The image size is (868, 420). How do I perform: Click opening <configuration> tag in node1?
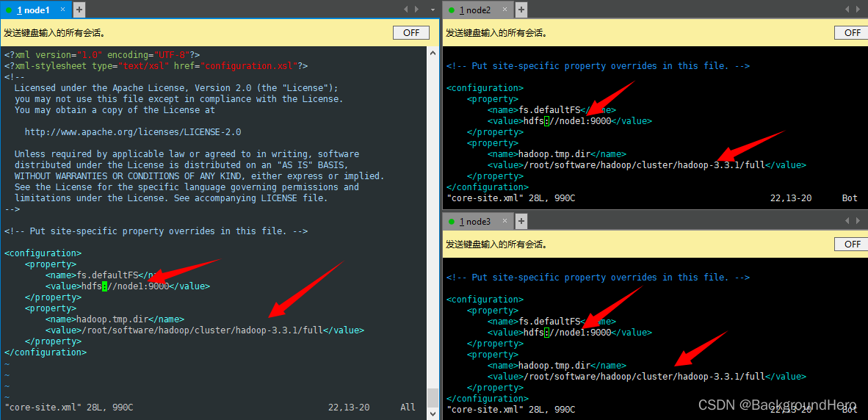[x=43, y=253]
